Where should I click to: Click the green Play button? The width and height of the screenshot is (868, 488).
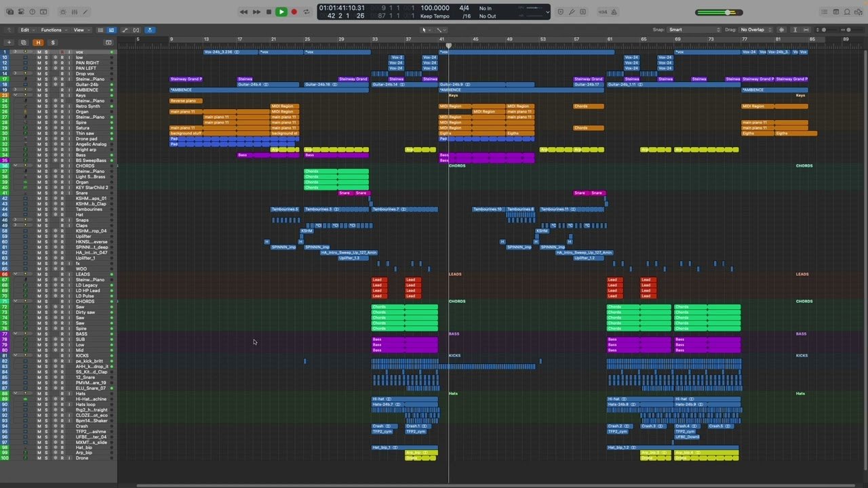[x=281, y=12]
